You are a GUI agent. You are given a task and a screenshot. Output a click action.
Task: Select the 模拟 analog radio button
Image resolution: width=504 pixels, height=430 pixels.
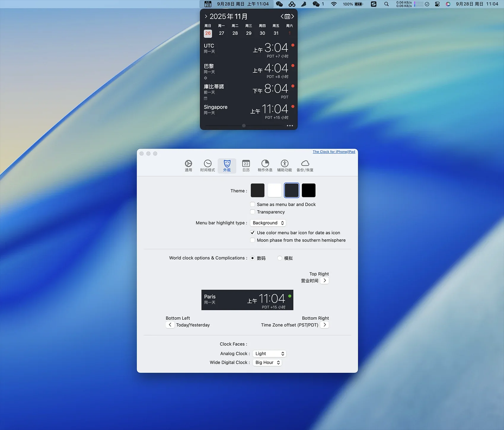[280, 258]
